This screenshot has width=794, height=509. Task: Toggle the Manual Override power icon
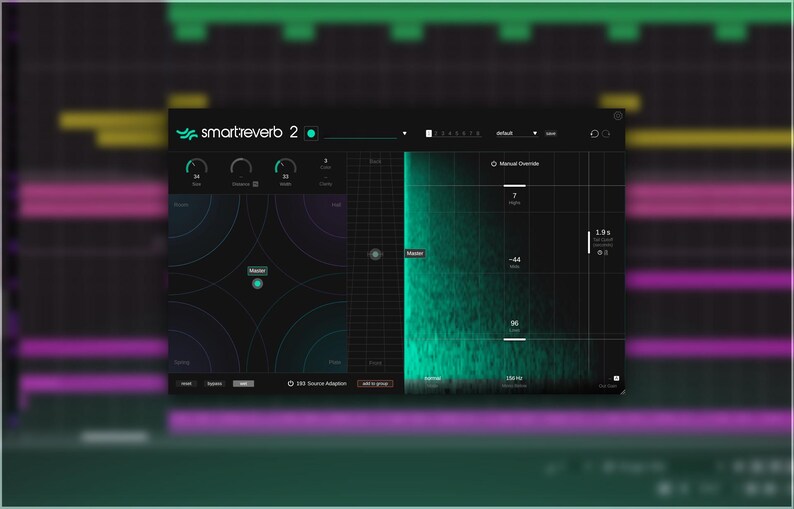(494, 164)
